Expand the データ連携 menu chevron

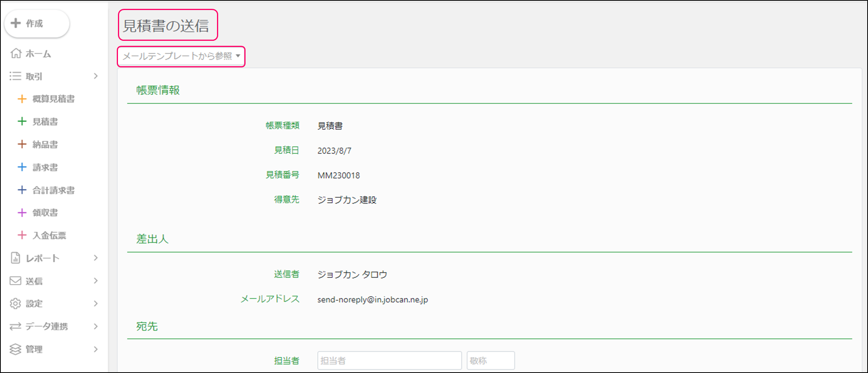tap(96, 326)
